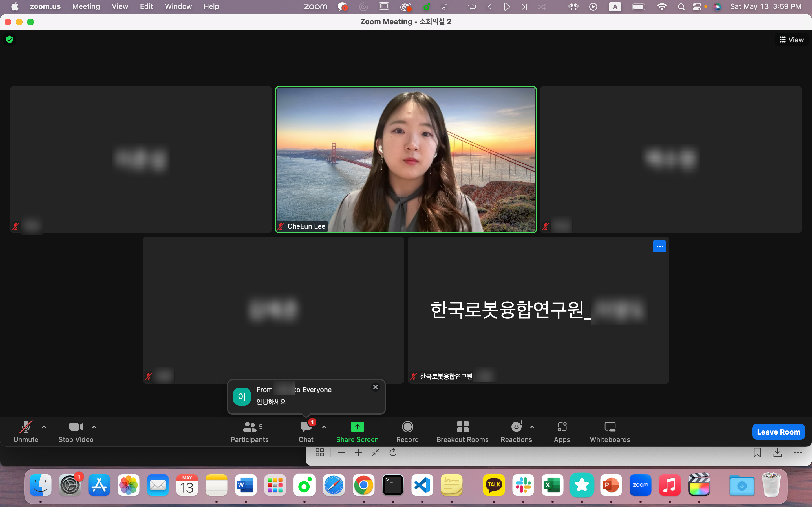Unmute the microphone
Image resolution: width=812 pixels, height=507 pixels.
(26, 431)
